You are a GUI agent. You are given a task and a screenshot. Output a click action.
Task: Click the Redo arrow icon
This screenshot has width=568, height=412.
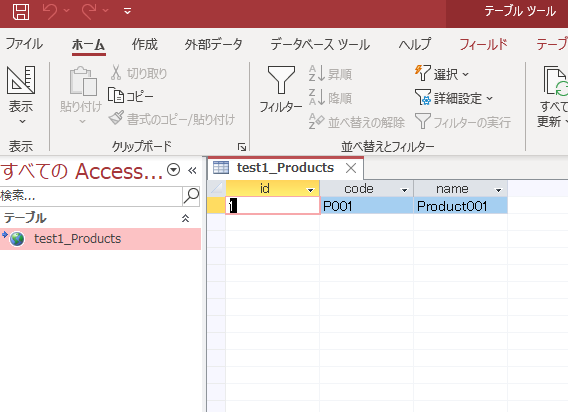89,11
